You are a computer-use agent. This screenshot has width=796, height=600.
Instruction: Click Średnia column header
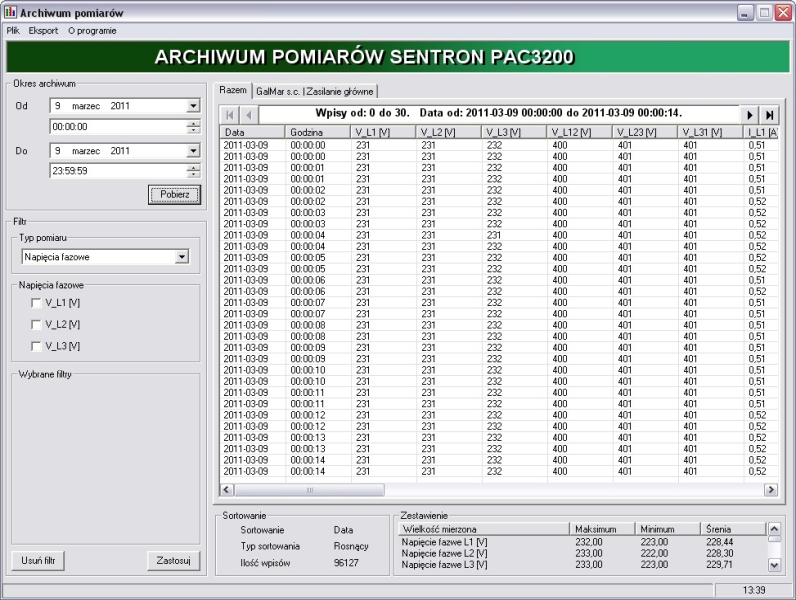pyautogui.click(x=733, y=529)
